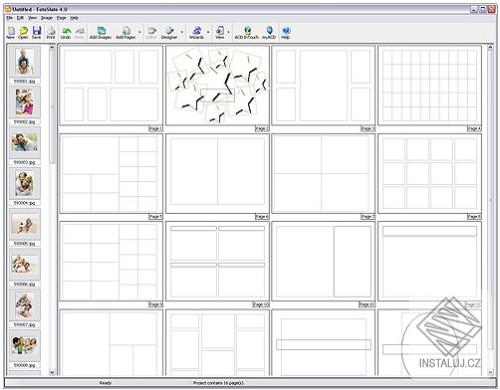Click the 'Ready' status bar text
The width and height of the screenshot is (500, 390).
click(x=105, y=383)
